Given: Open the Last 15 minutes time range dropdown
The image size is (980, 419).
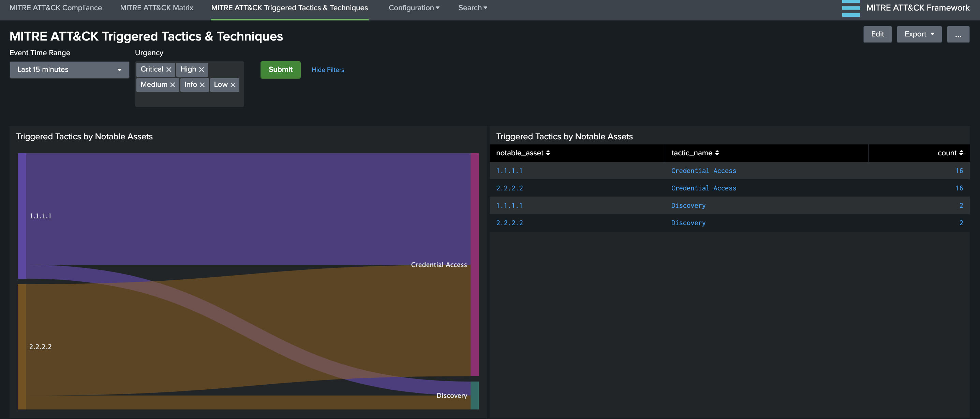Looking at the screenshot, I should [69, 69].
